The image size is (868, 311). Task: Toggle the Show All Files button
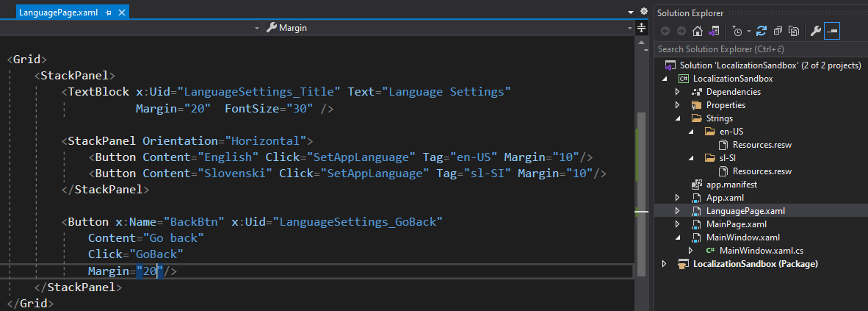coord(794,31)
